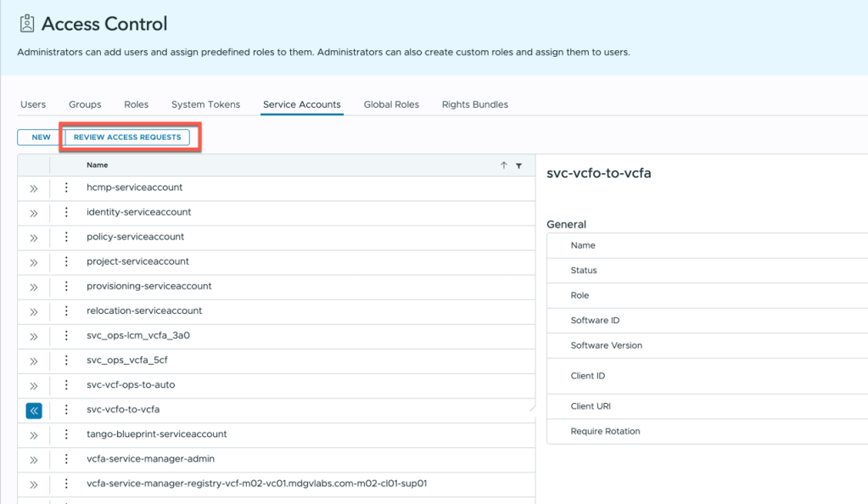Click the Name column header
868x504 pixels.
click(98, 165)
